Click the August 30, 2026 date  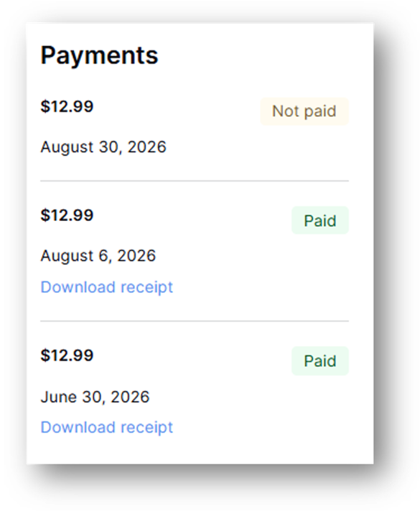(103, 147)
